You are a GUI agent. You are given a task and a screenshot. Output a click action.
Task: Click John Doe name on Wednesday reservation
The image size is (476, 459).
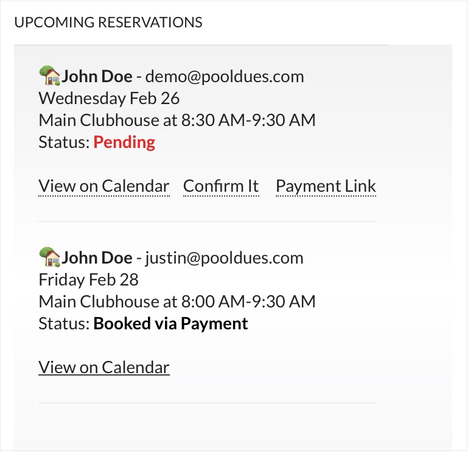coord(97,76)
